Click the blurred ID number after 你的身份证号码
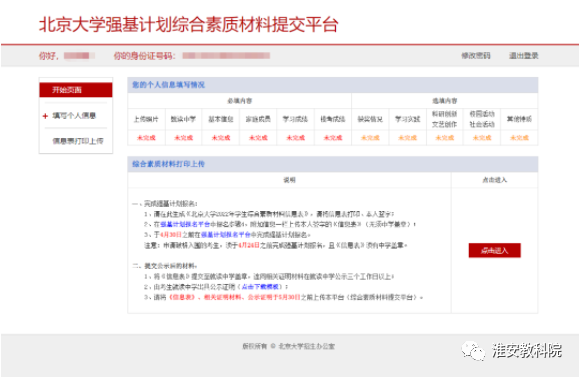This screenshot has width=580, height=377. click(226, 55)
